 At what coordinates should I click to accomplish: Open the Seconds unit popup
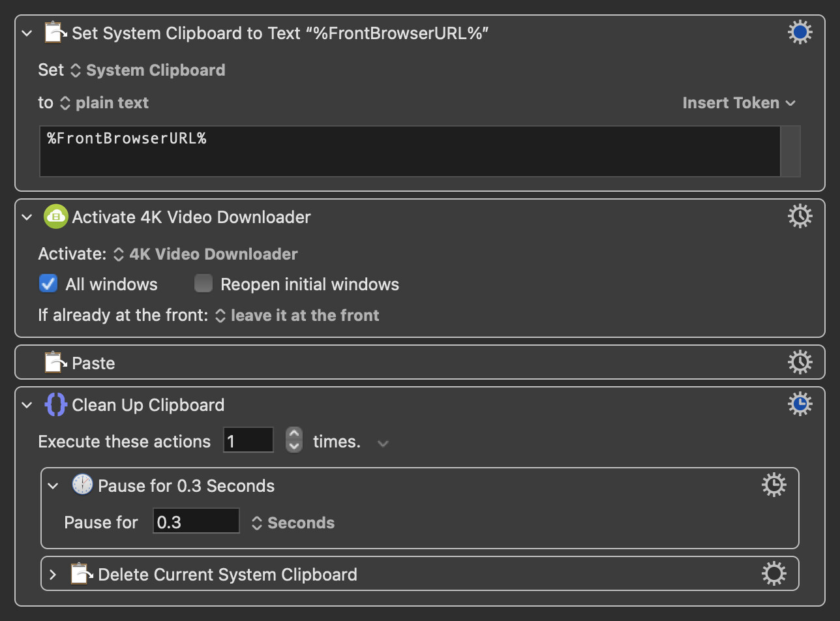point(293,523)
